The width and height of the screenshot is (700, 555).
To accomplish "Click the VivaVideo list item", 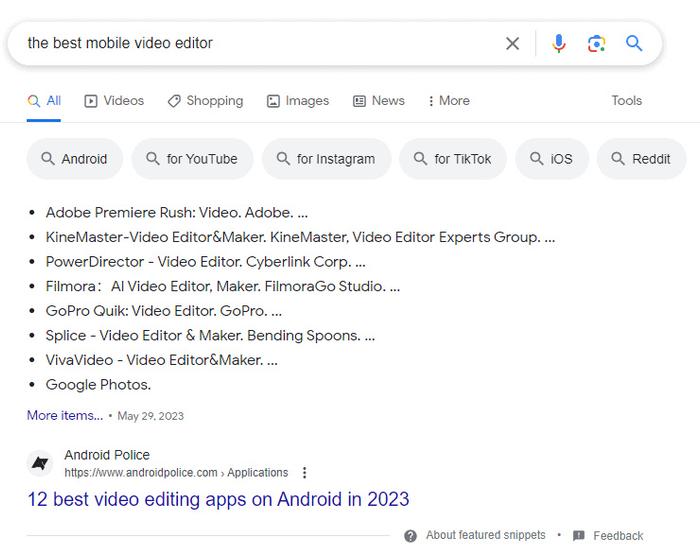I will [x=162, y=360].
